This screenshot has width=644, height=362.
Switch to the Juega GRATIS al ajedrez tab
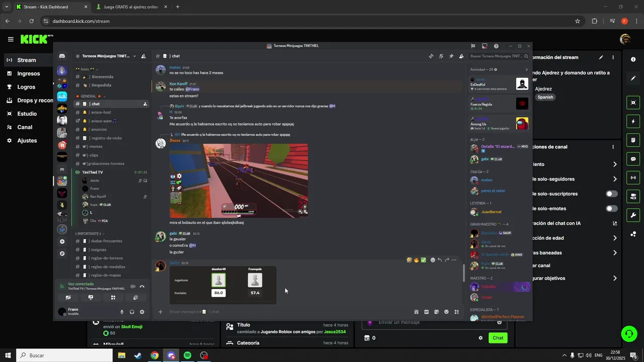pos(130,7)
